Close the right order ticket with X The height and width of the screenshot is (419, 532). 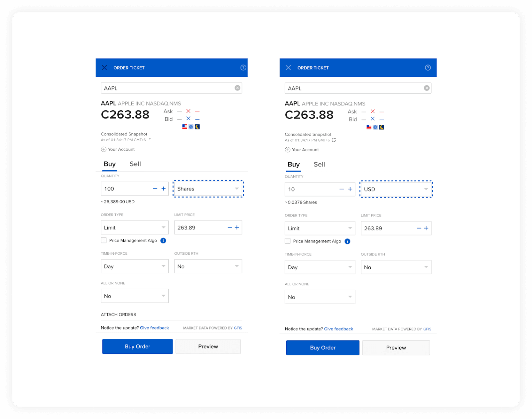click(x=288, y=68)
